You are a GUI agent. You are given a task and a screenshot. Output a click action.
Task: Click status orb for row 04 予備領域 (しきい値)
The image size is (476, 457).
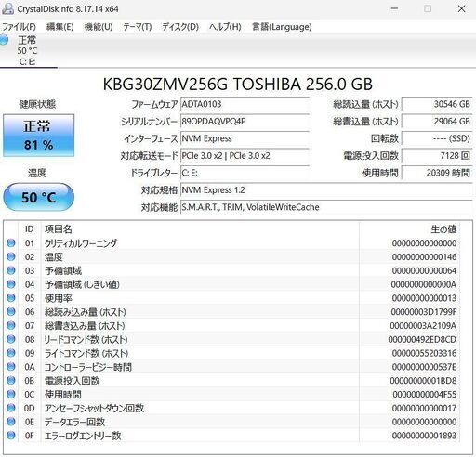pyautogui.click(x=11, y=284)
